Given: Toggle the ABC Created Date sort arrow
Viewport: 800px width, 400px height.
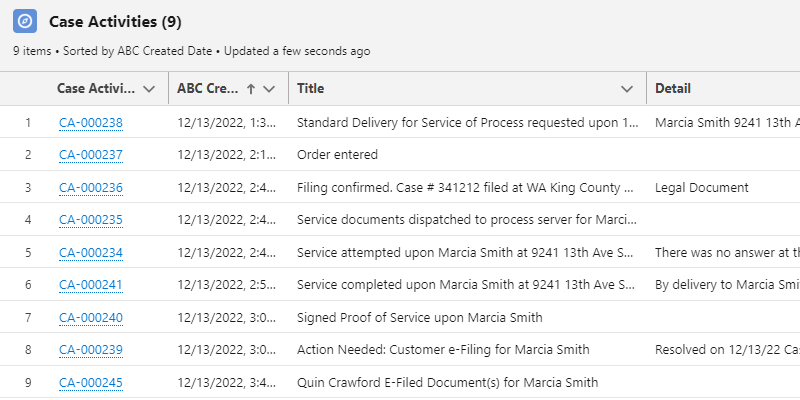Looking at the screenshot, I should click(250, 89).
